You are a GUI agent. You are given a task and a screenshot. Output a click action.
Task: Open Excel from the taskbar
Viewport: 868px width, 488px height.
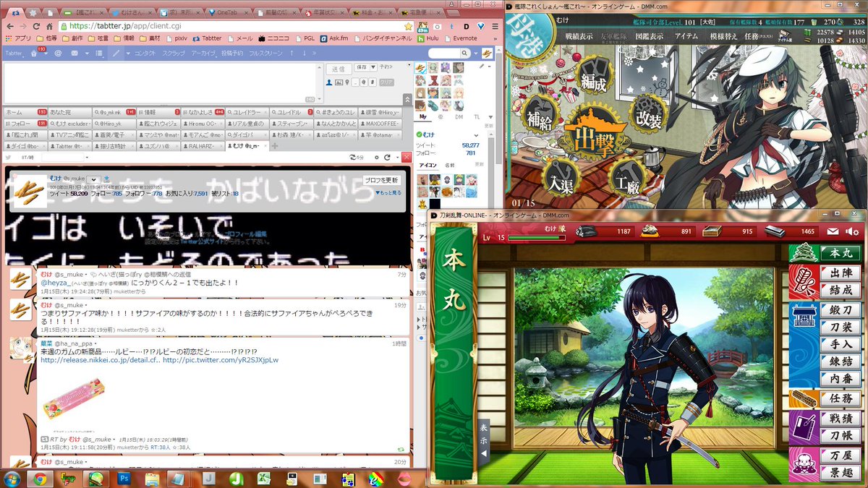263,478
